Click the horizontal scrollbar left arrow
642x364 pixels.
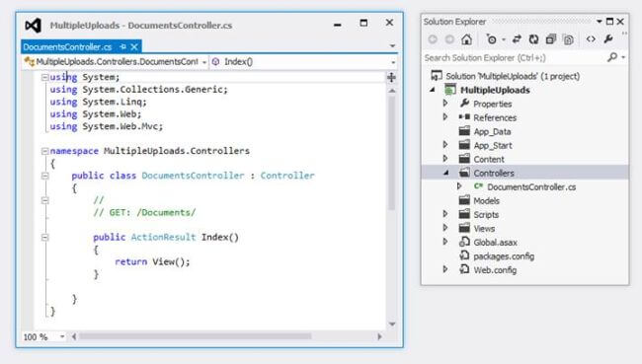(74, 336)
